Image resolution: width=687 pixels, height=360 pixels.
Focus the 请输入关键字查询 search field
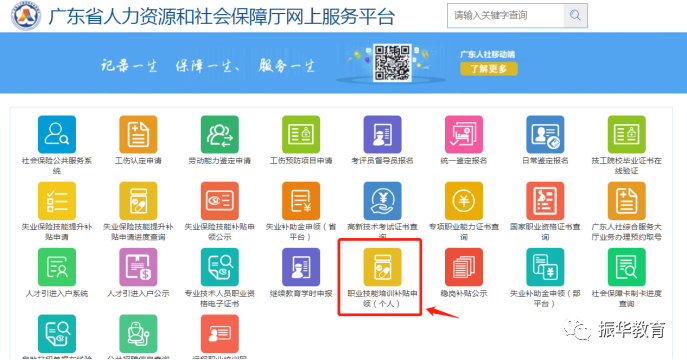pos(506,16)
